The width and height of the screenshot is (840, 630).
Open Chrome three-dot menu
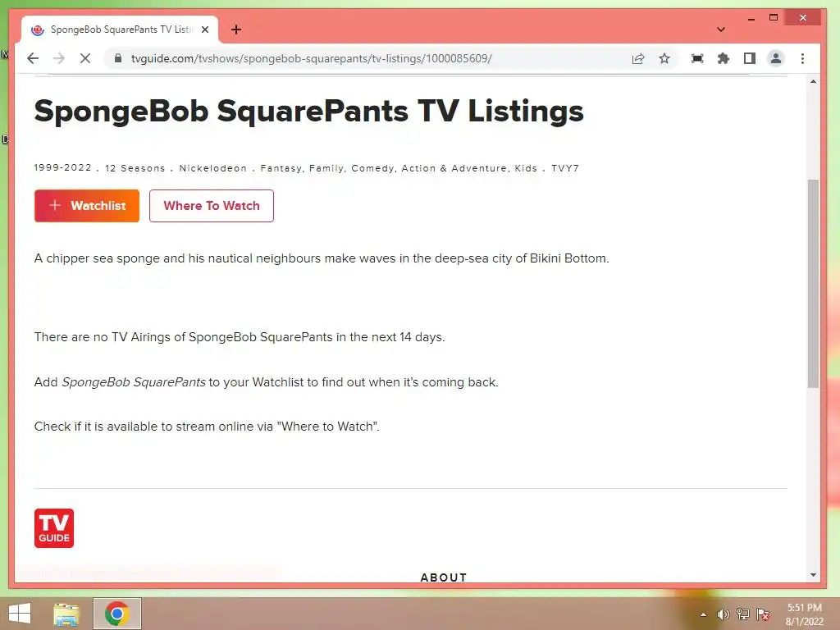tap(802, 58)
